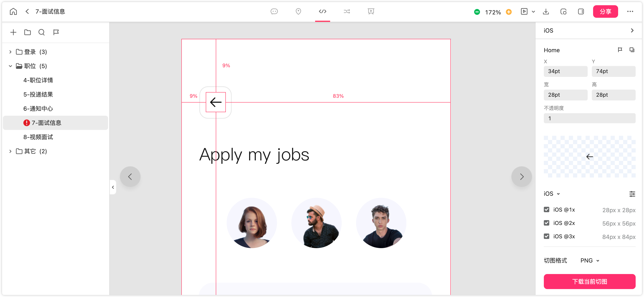Image resolution: width=644 pixels, height=297 pixels.
Task: Click the 下载当前切图 download button
Action: point(590,282)
